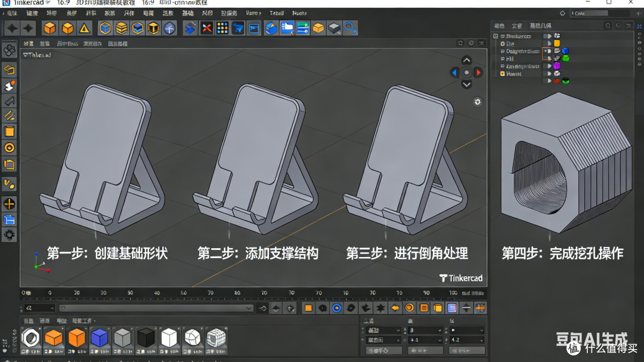Switch to the third tab of the object panel
The height and width of the screenshot is (362, 644).
pos(540,26)
